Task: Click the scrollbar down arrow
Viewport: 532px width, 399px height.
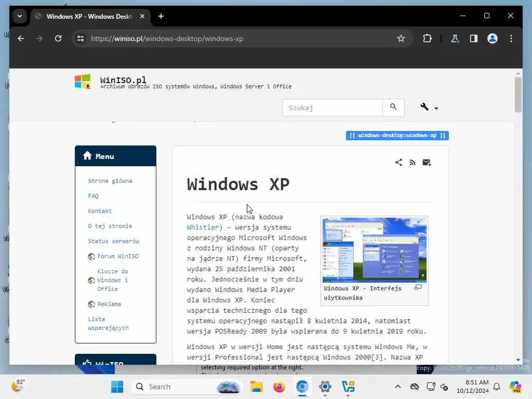Action: click(x=518, y=360)
